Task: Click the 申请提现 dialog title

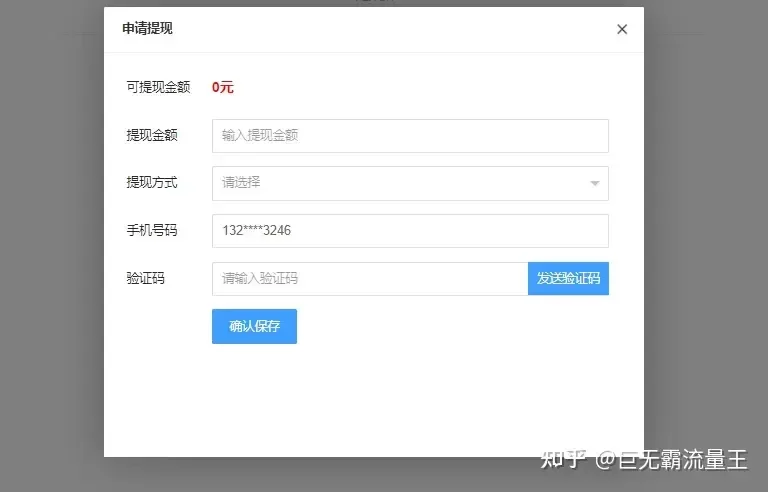Action: [147, 29]
